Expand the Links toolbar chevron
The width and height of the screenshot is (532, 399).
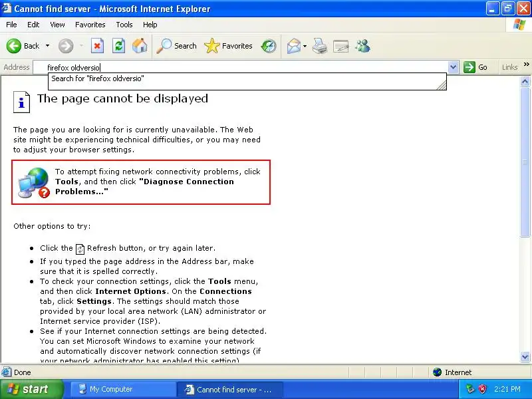tap(527, 64)
